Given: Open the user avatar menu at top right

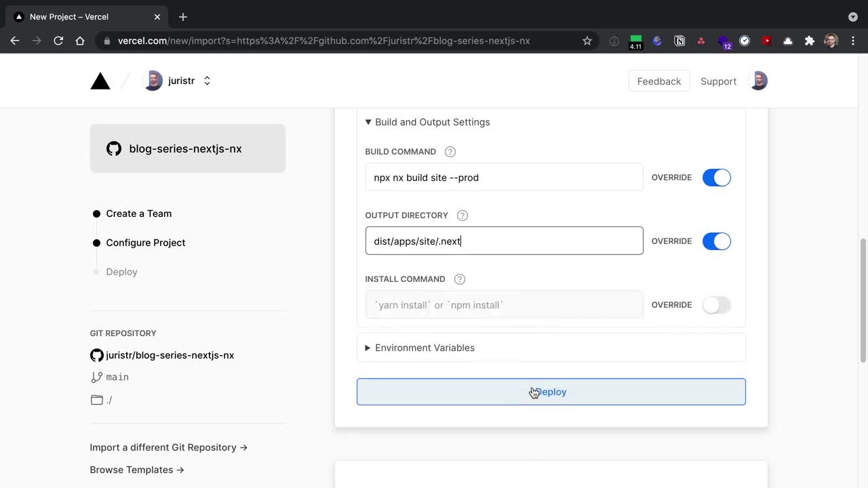Looking at the screenshot, I should coord(758,81).
